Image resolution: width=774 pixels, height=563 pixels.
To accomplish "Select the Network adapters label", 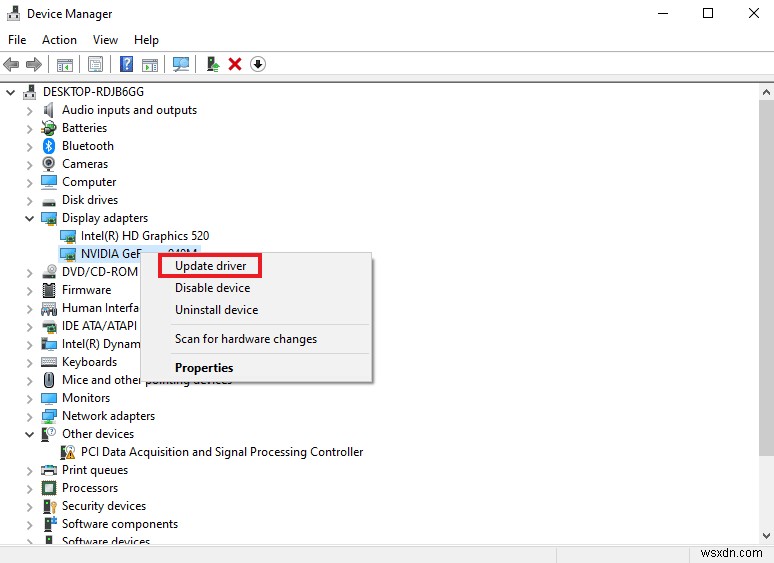I will 108,416.
